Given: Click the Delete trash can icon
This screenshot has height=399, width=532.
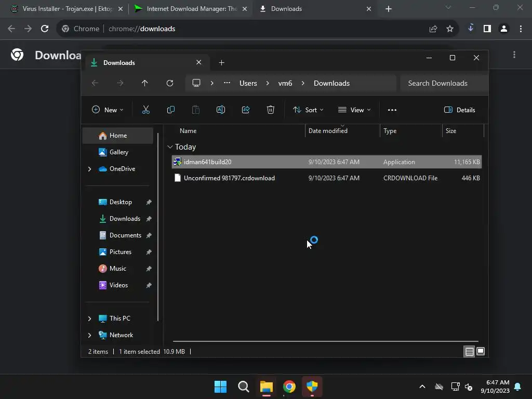Looking at the screenshot, I should pos(270,110).
